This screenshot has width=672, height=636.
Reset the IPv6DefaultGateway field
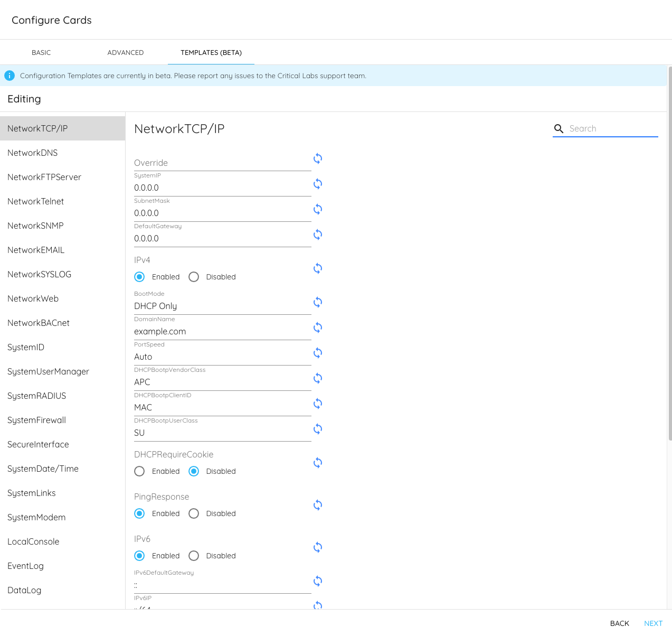tap(318, 581)
